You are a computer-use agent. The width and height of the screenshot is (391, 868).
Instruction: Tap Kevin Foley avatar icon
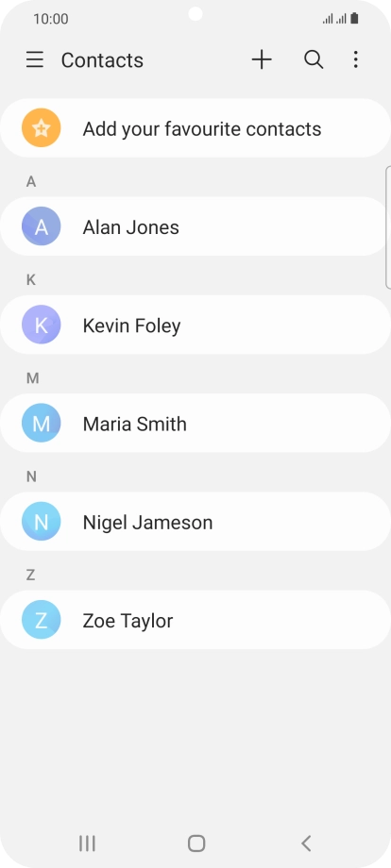click(41, 325)
